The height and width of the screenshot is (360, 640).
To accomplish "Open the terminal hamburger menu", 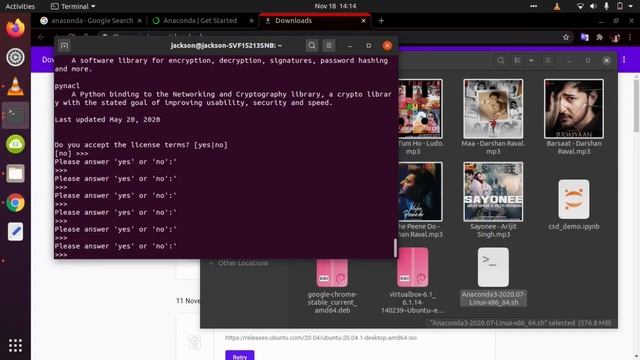I will 329,45.
